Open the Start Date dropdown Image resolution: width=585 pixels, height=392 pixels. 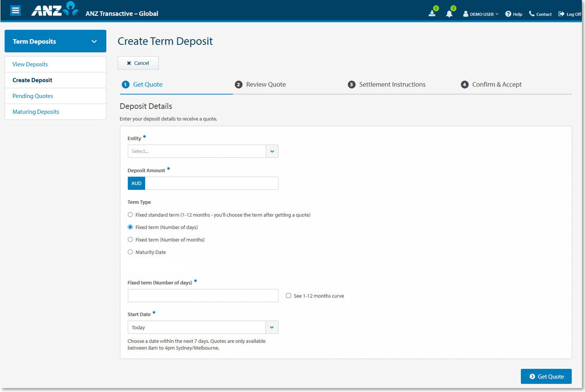(272, 327)
